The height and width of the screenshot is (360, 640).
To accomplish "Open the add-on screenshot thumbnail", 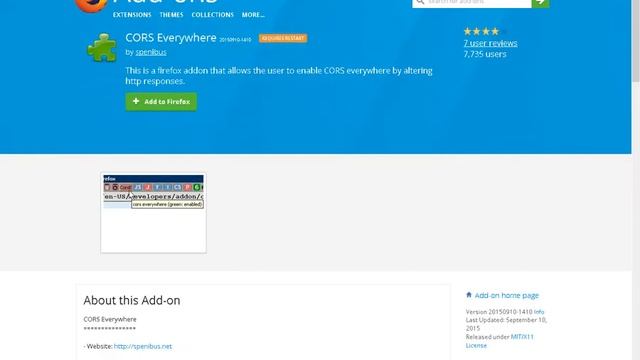I will 153,213.
